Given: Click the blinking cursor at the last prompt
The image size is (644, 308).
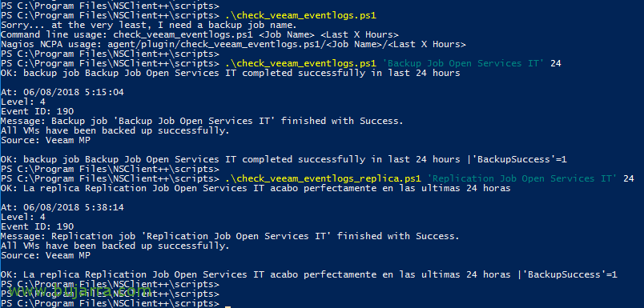Looking at the screenshot, I should (x=228, y=306).
